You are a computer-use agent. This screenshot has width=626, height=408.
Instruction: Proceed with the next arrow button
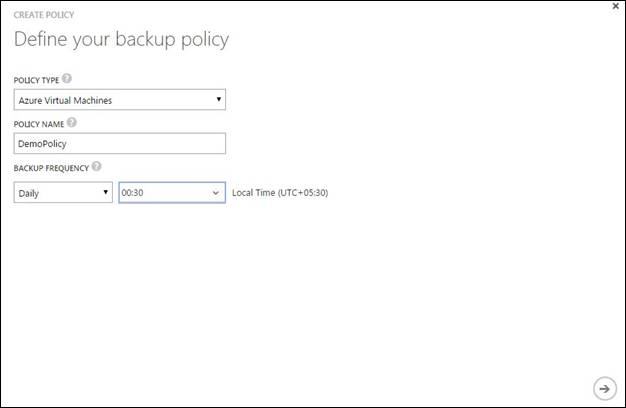point(603,388)
